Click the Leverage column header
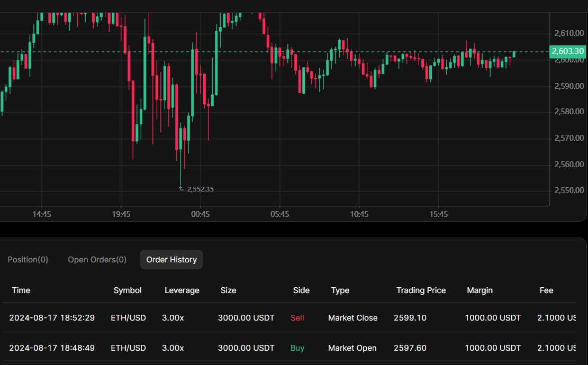 (x=182, y=290)
